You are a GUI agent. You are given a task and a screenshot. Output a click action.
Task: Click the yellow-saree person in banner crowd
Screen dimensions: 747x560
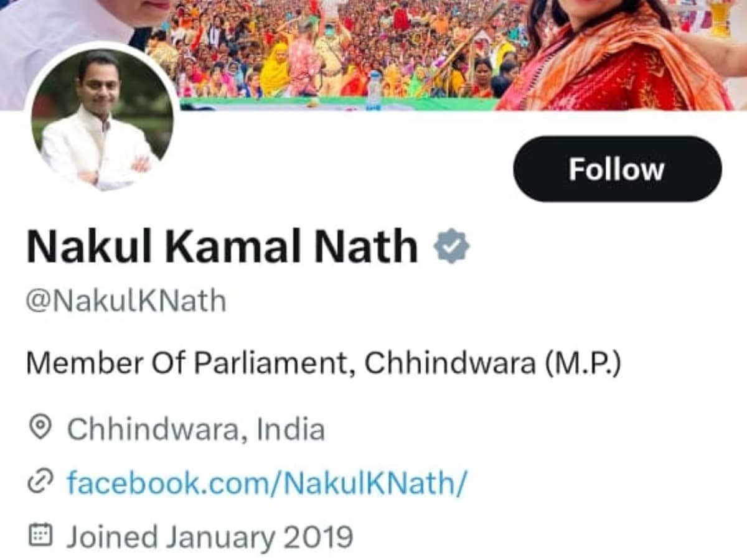(x=275, y=70)
